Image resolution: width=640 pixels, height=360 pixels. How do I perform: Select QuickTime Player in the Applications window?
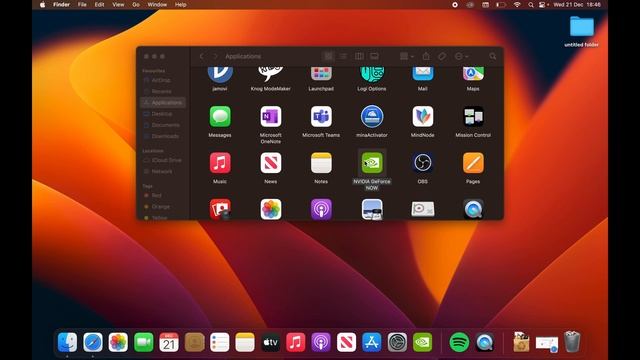point(473,209)
